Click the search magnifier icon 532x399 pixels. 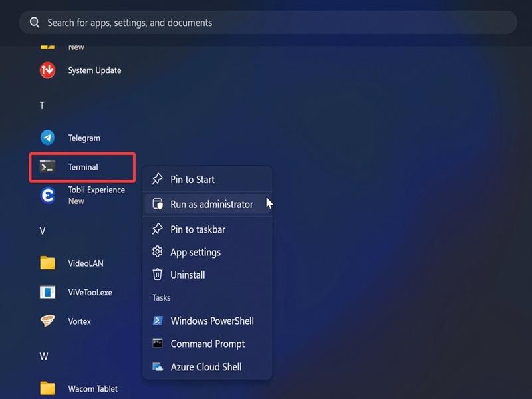click(x=35, y=23)
